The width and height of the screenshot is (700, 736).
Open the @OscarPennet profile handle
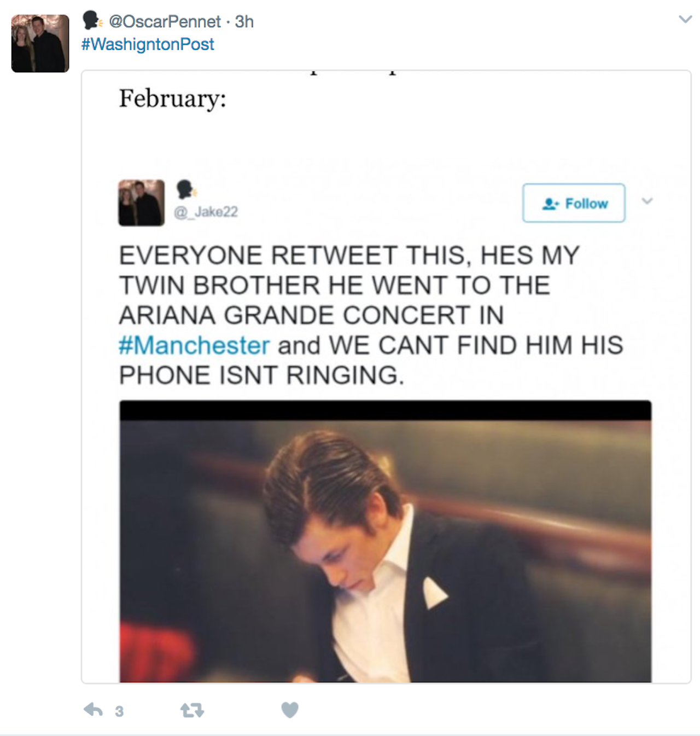(165, 21)
